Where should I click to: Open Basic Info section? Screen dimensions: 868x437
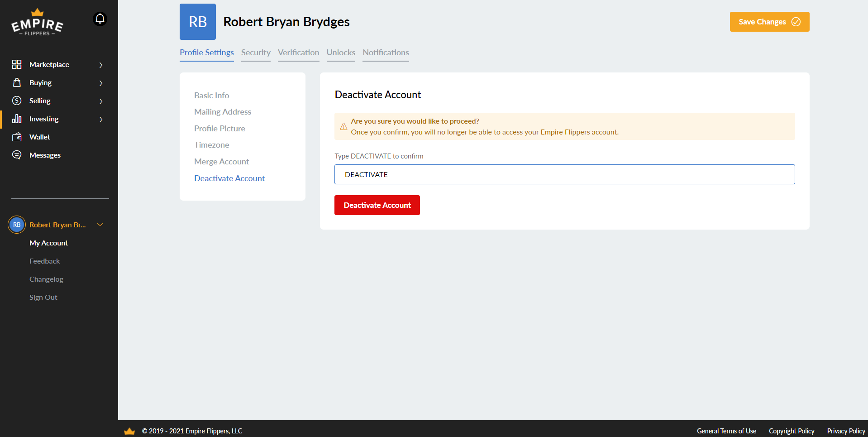click(x=212, y=95)
